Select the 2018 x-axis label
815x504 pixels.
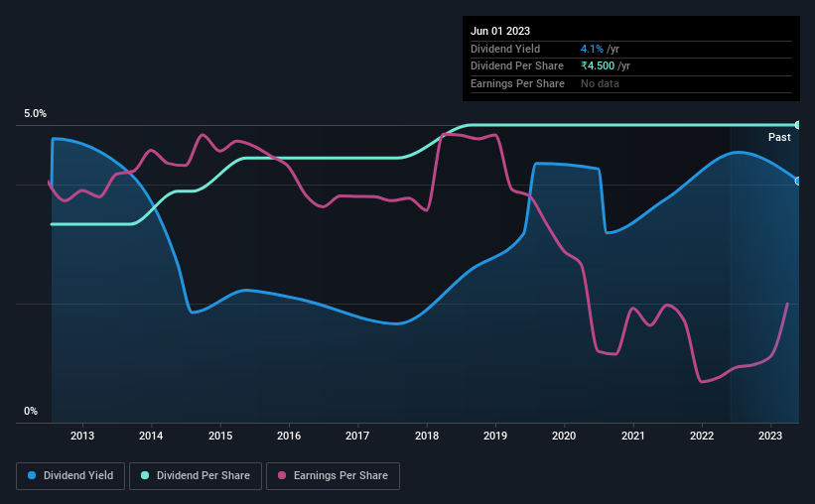427,436
